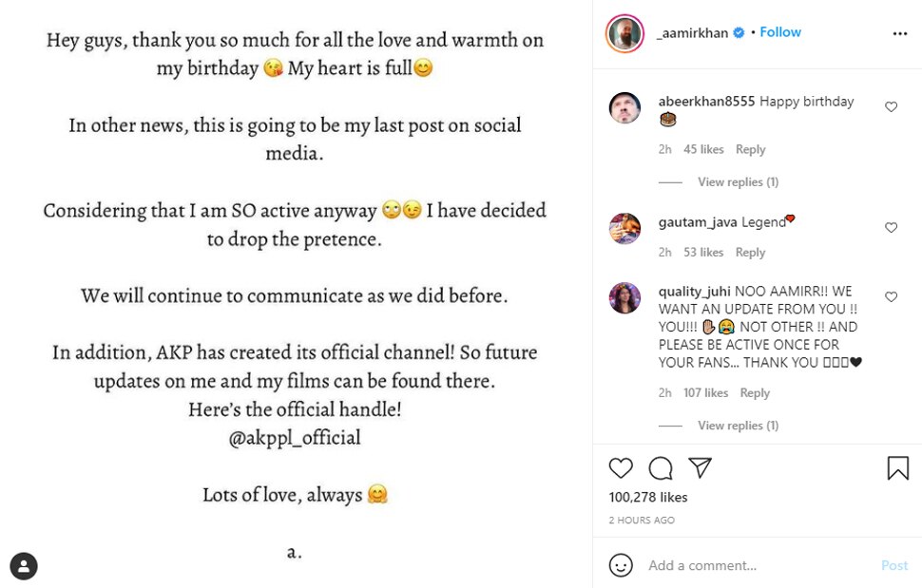Save the post with bookmark icon
Viewport: 922px width, 588px height.
[x=897, y=467]
